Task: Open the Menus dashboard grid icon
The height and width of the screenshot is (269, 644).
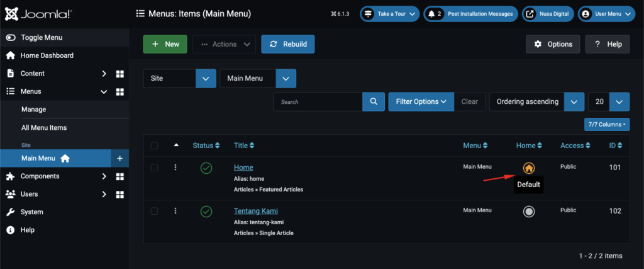Action: 120,92
